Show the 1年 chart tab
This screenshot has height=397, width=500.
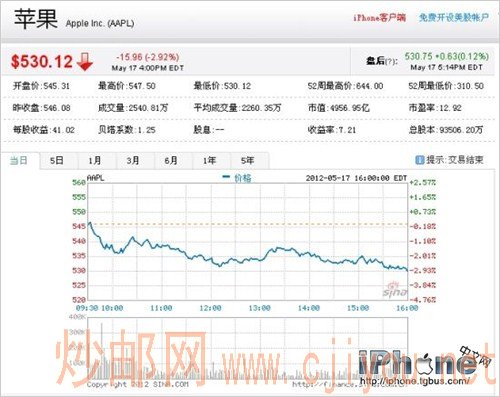(x=210, y=161)
